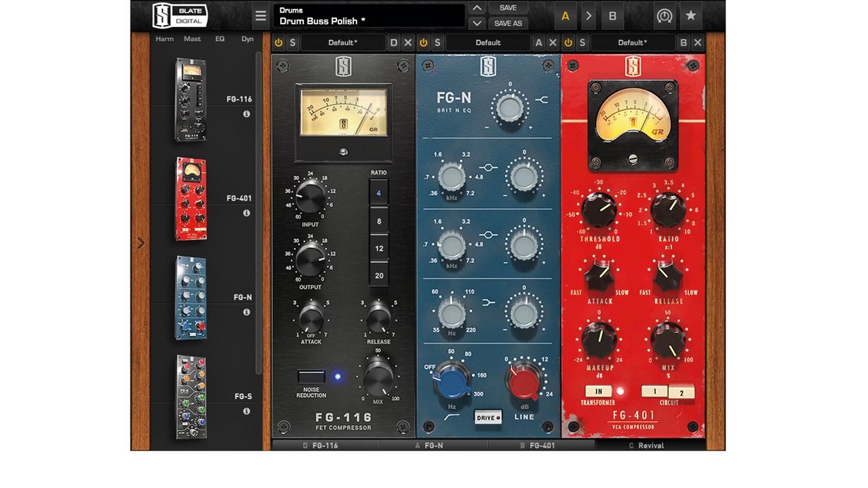Viewport: 868px width, 488px height.
Task: Open the Drum Buss Polish preset list
Action: (x=370, y=16)
